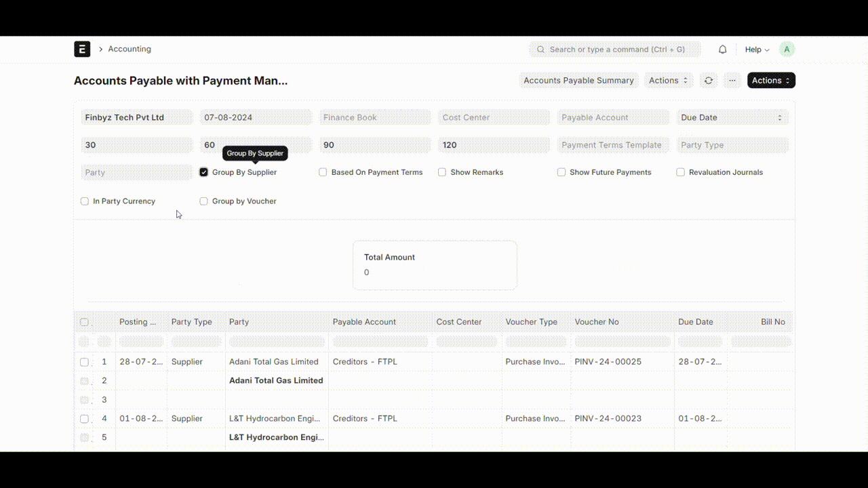Viewport: 868px width, 488px height.
Task: Open the ERPNext home logo
Action: [x=82, y=49]
